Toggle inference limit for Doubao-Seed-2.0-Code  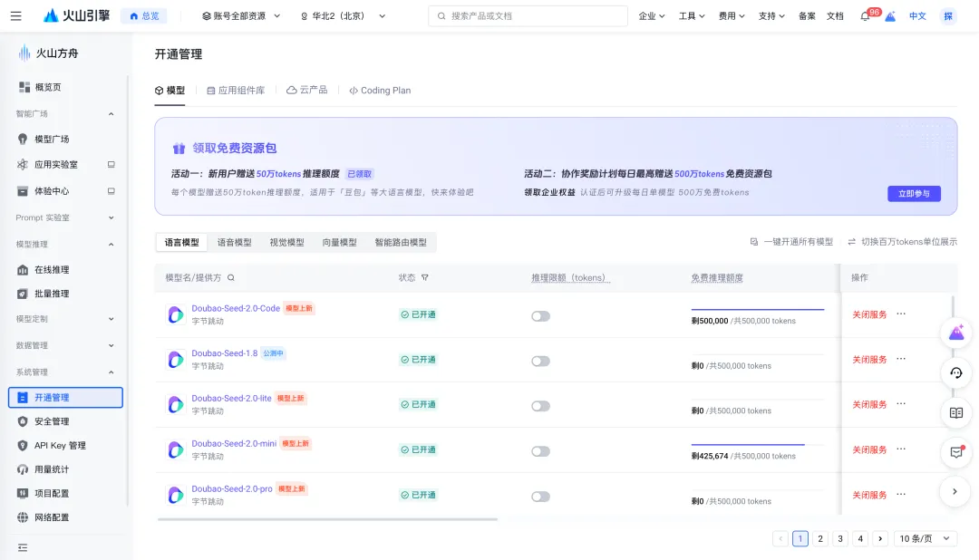click(x=540, y=316)
